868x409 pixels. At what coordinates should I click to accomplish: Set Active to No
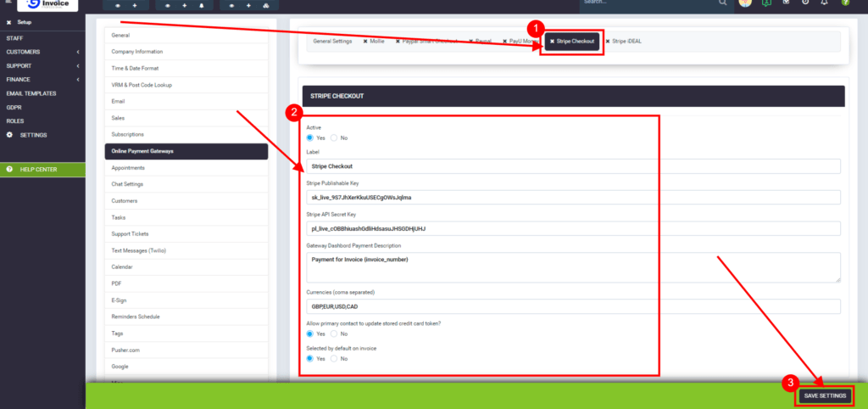click(334, 138)
